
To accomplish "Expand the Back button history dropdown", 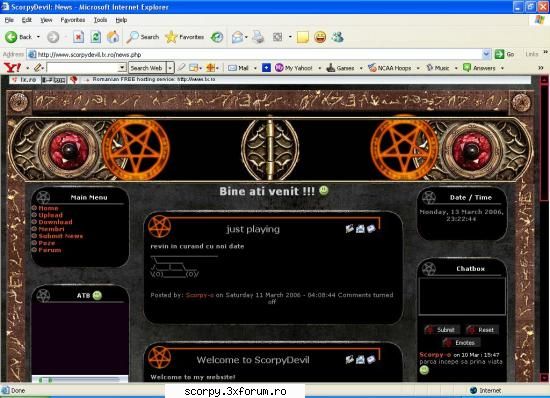I will click(38, 37).
